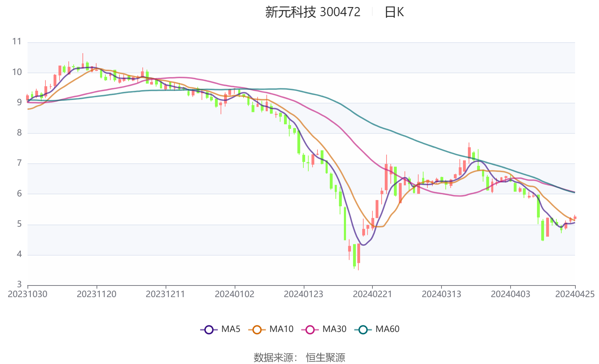Viewport: 599px width, 364px height.
Task: Click the 20240313 date axis label
Action: click(441, 294)
